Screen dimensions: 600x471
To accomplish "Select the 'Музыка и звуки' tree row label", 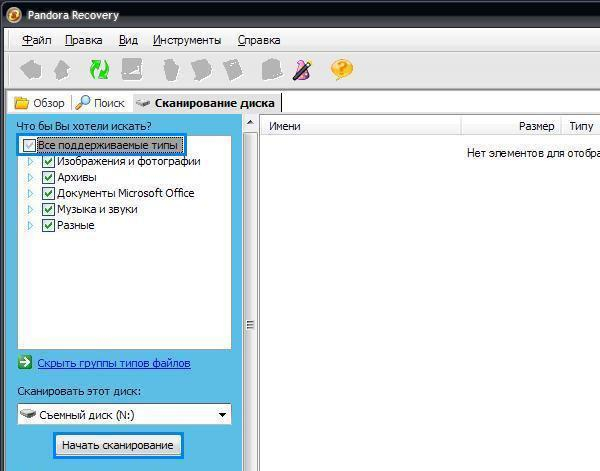I will point(97,209).
